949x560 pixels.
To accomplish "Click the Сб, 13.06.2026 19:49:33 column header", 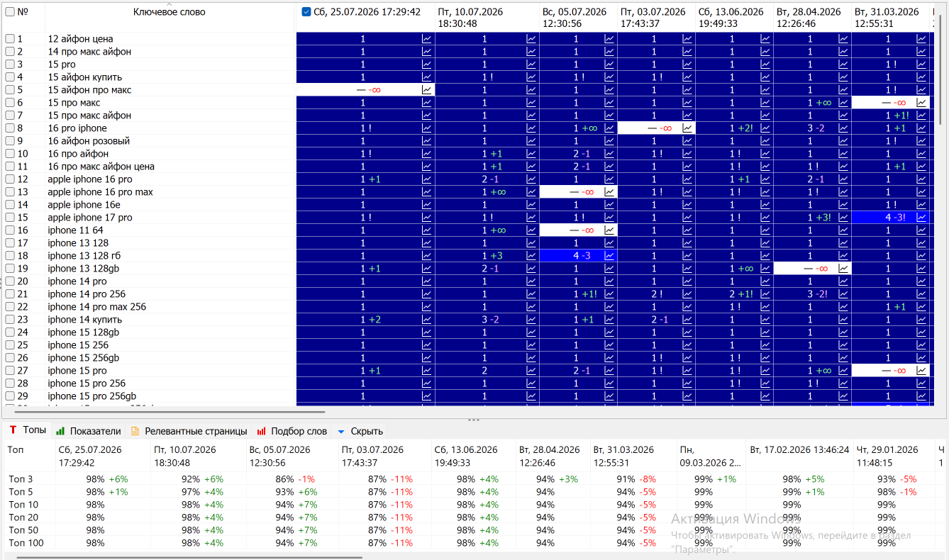I will [x=734, y=18].
